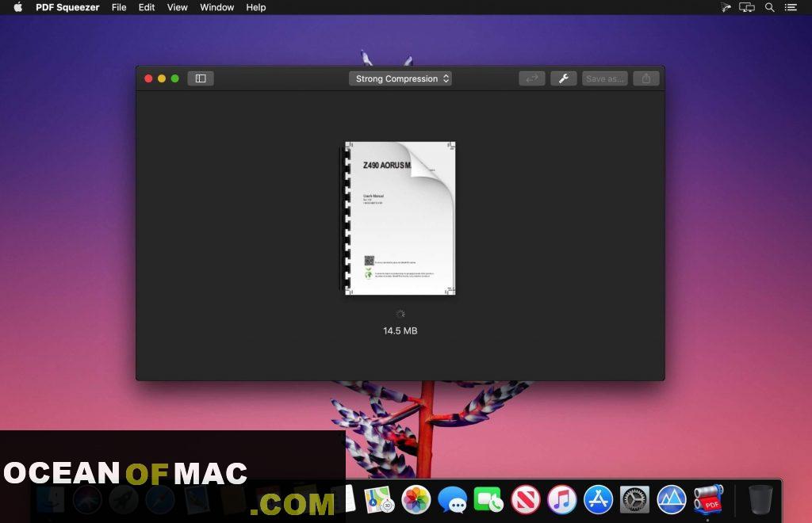
Task: Open the App Store in Dock
Action: 598,500
